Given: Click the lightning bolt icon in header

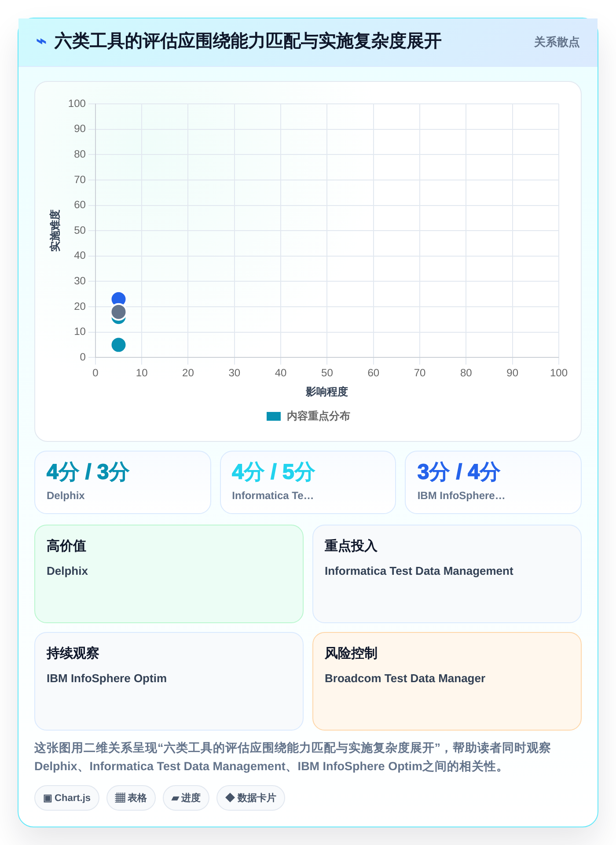Looking at the screenshot, I should 41,41.
